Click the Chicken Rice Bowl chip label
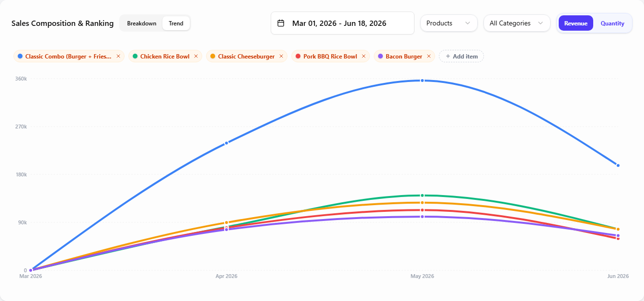 pos(165,57)
